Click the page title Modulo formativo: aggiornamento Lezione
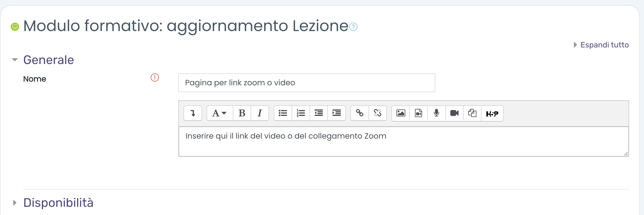 185,26
